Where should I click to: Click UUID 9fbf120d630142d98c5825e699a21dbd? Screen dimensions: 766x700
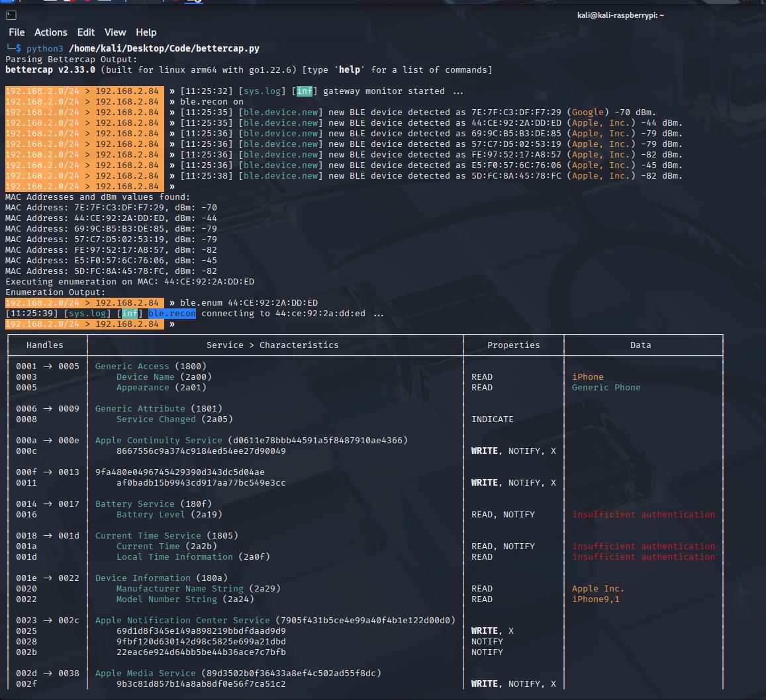[201, 641]
